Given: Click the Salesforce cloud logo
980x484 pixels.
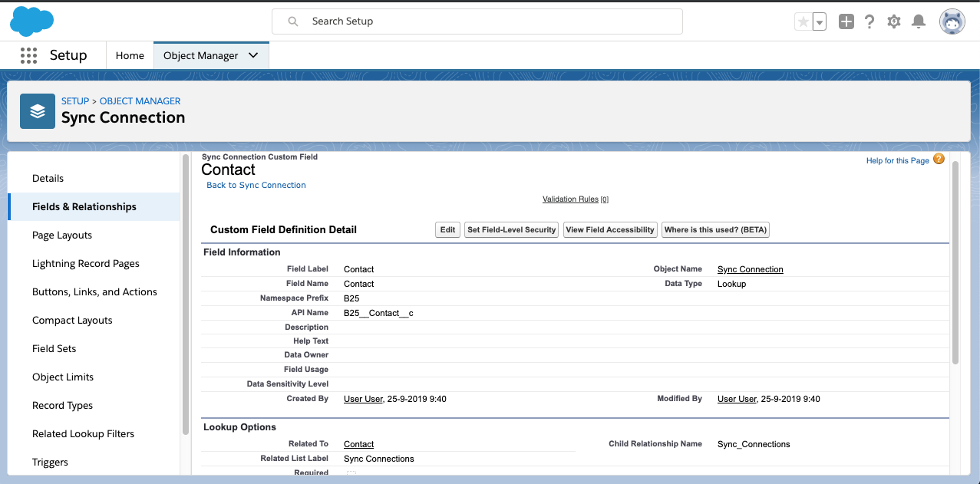Looking at the screenshot, I should [31, 21].
